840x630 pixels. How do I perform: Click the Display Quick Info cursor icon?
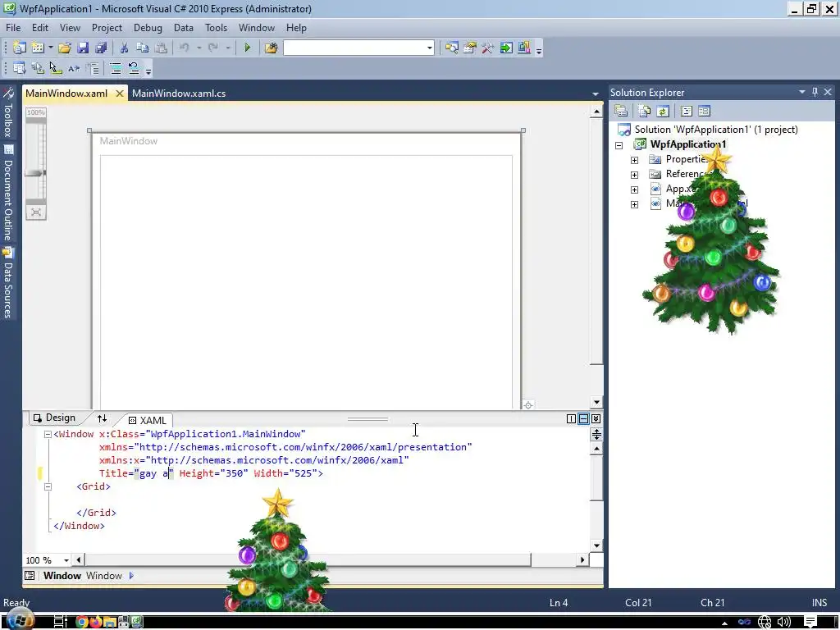click(55, 68)
